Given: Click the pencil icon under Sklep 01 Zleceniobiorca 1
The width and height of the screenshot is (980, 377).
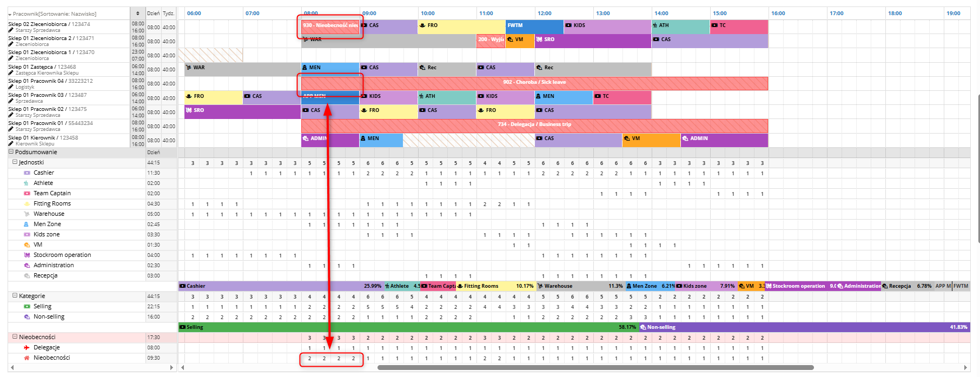Looking at the screenshot, I should (x=11, y=58).
